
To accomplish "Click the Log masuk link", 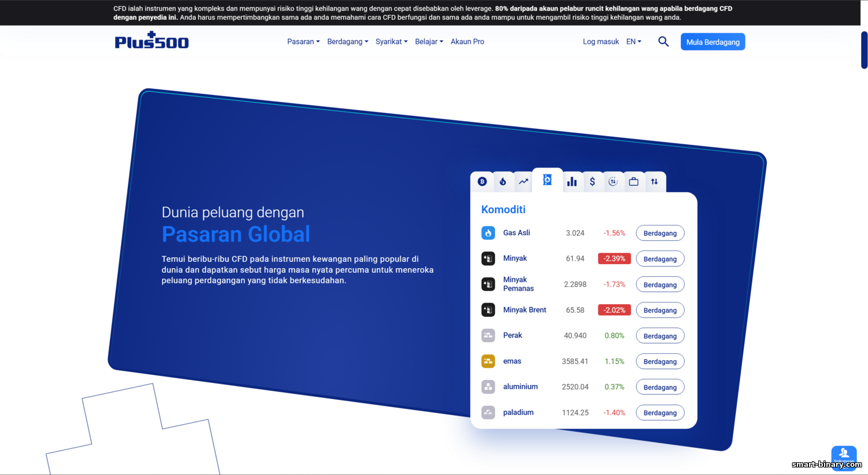I will pos(601,42).
